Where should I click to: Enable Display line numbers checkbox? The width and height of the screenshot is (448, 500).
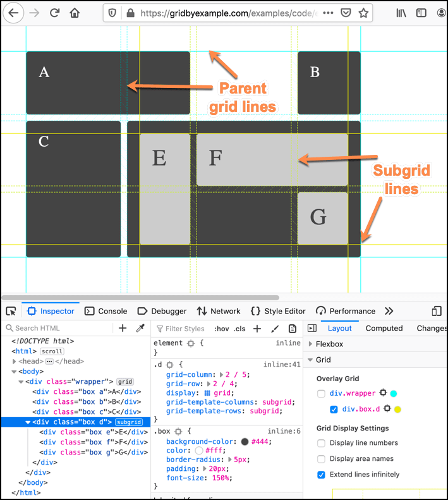(322, 443)
